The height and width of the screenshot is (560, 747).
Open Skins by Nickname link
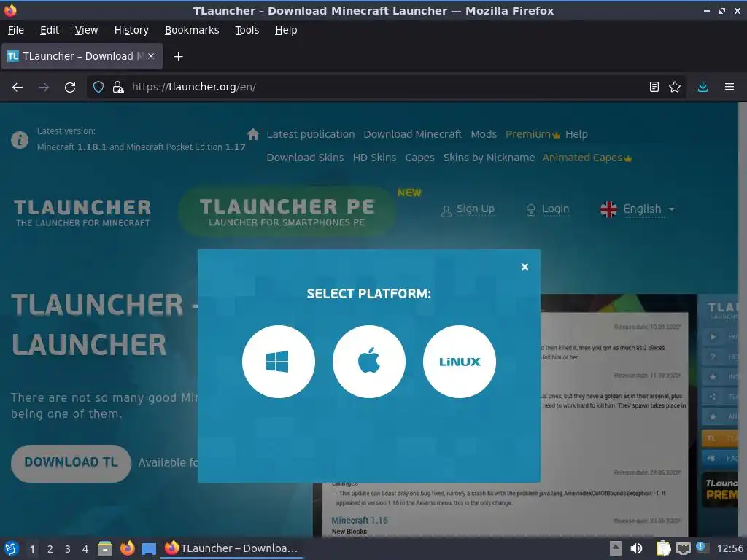[x=489, y=157]
